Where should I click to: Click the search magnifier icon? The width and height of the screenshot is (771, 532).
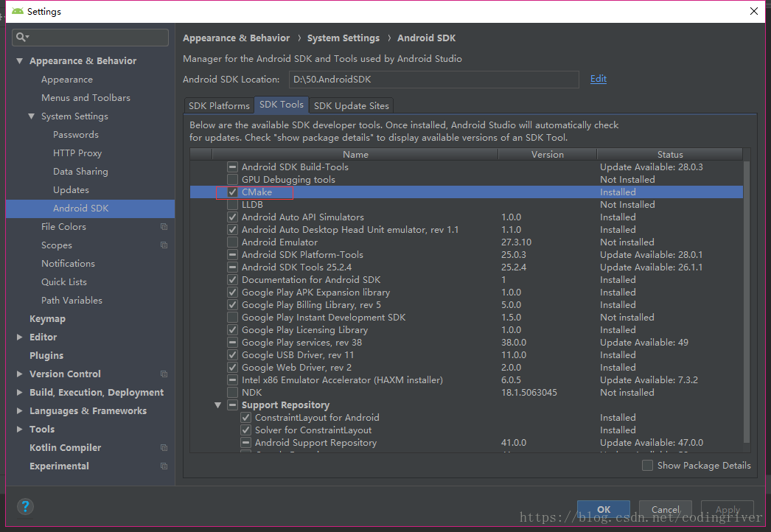tap(22, 37)
